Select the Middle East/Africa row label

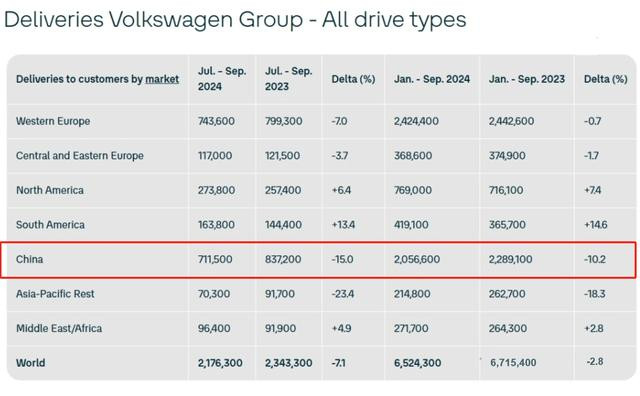(59, 329)
